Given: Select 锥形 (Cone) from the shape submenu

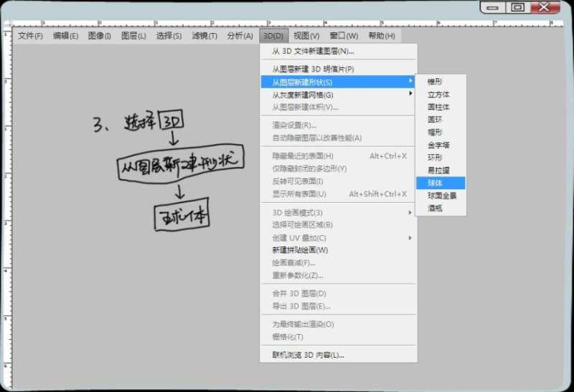Looking at the screenshot, I should click(435, 82).
